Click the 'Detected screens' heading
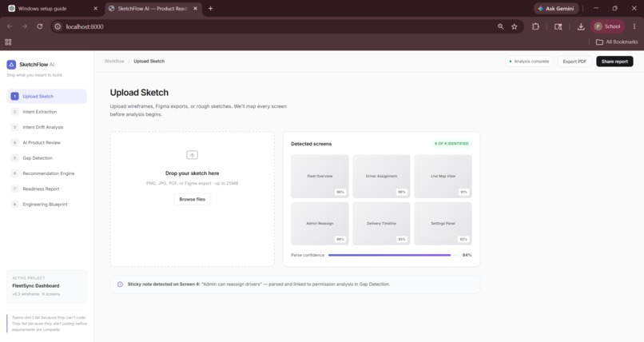The image size is (644, 342). coord(312,144)
